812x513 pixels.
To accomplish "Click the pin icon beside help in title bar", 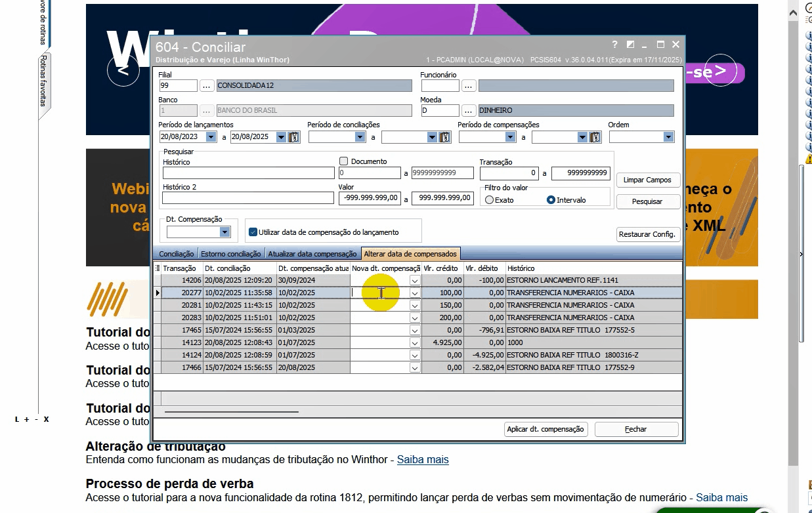I will [x=630, y=45].
